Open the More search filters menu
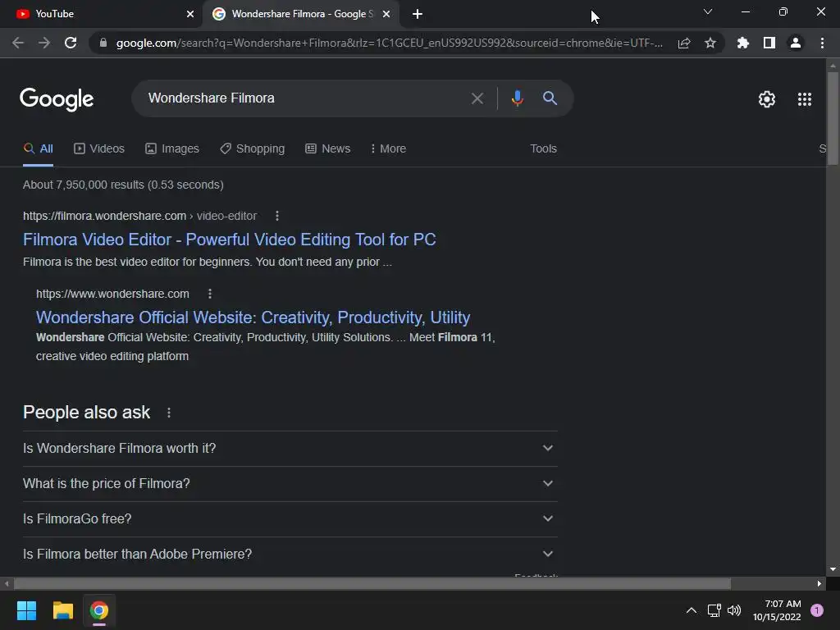Screen dimensions: 840x630 coord(388,149)
